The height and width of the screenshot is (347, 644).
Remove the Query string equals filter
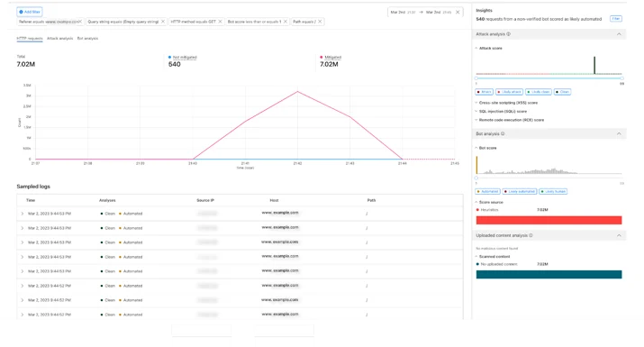(x=163, y=22)
